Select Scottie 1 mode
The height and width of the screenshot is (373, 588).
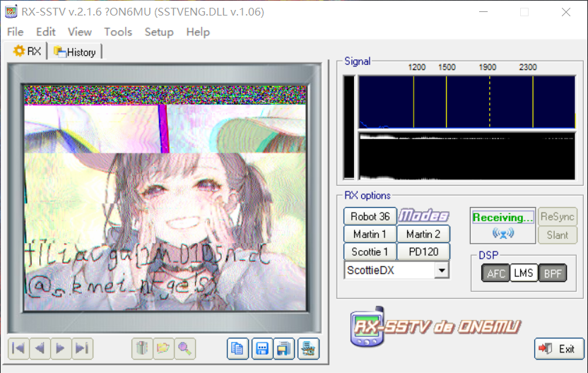pyautogui.click(x=370, y=251)
